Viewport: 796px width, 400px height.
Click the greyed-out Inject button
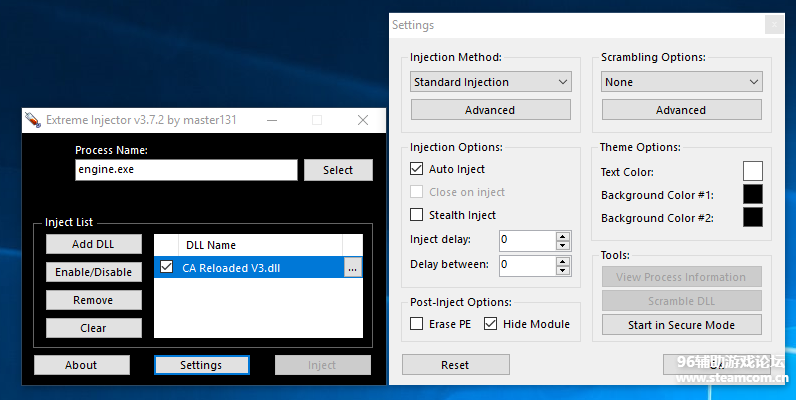pos(322,365)
